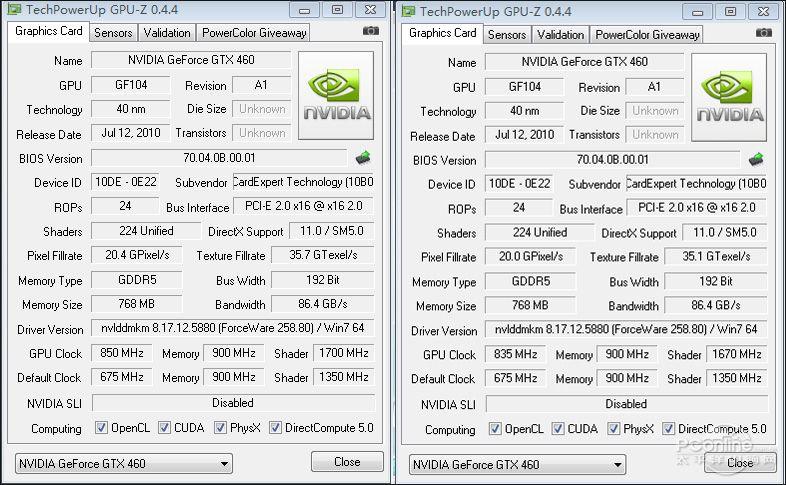Click Technology 40 nm in right window
This screenshot has height=485, width=786.
pyautogui.click(x=524, y=111)
